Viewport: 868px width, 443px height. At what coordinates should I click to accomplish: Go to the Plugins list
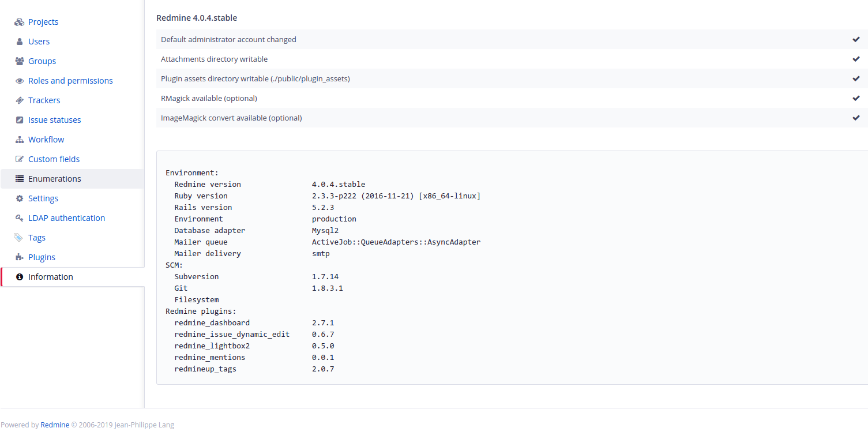(42, 257)
